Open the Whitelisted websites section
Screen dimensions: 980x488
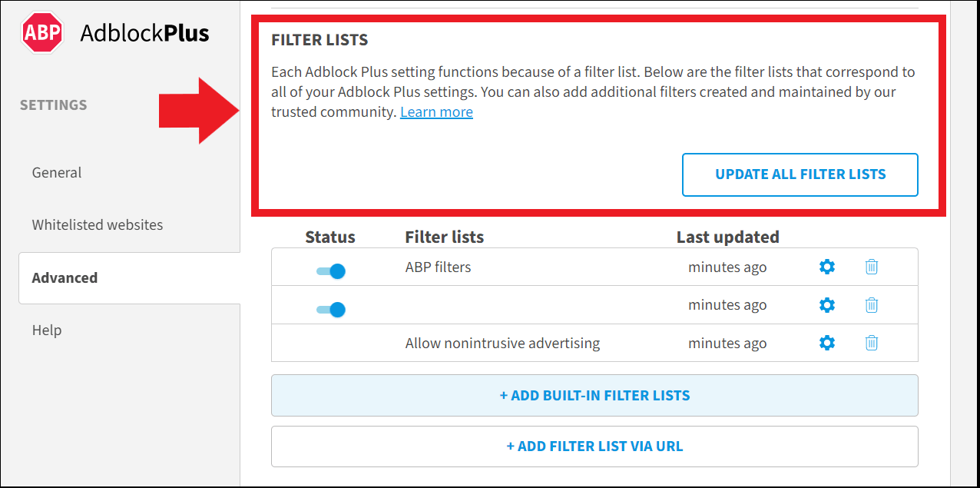click(x=97, y=224)
